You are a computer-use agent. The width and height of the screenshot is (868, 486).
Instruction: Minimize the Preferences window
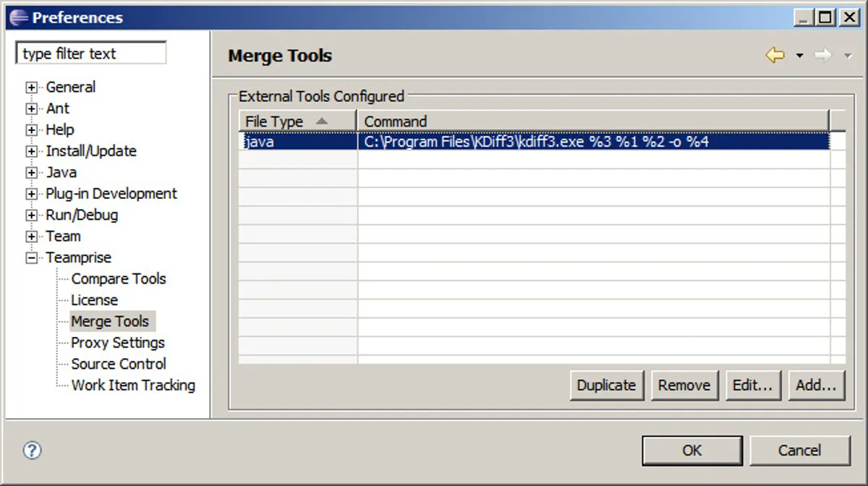[x=803, y=17]
